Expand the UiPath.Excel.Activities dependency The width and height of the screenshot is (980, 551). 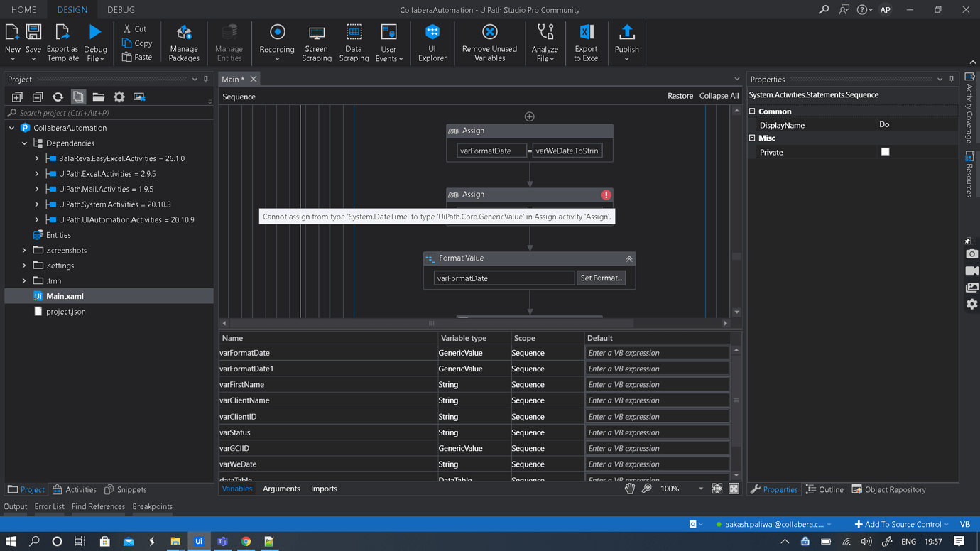(x=37, y=174)
